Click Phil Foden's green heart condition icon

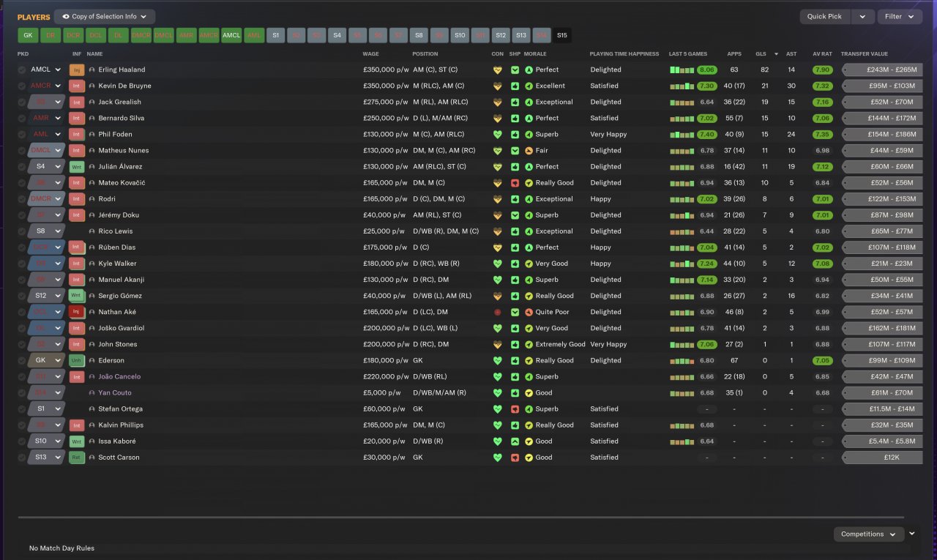(x=498, y=135)
